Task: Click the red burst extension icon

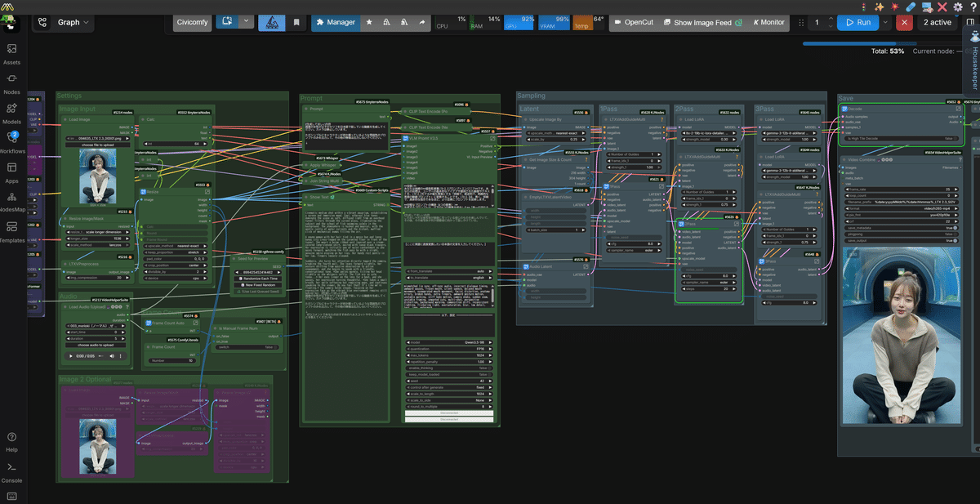Action: [x=897, y=7]
